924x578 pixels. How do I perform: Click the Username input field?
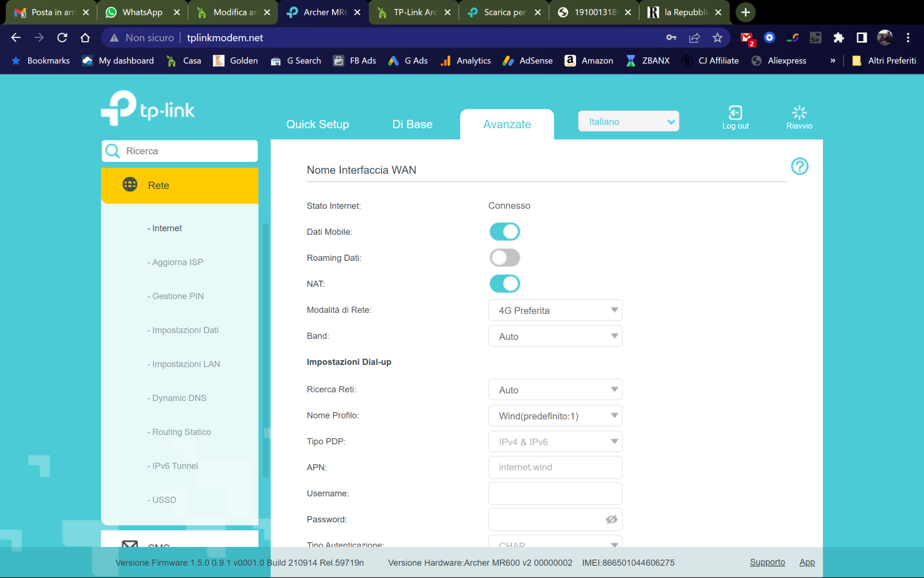(555, 493)
